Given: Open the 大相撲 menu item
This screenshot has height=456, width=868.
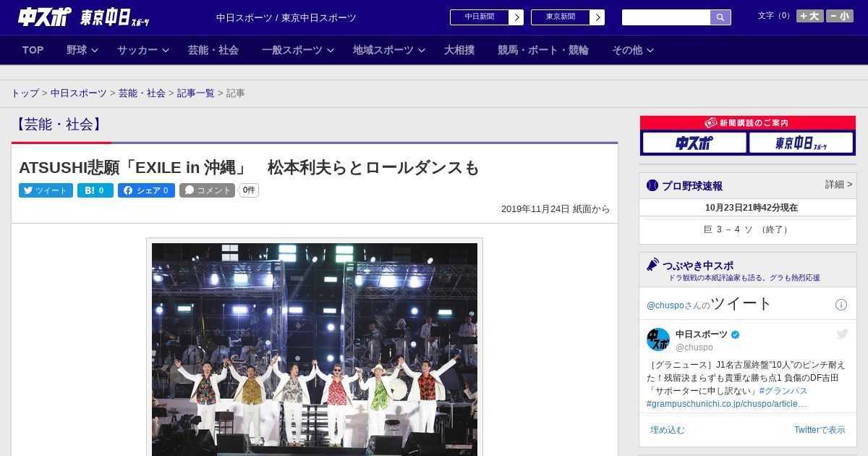Looking at the screenshot, I should (x=459, y=50).
